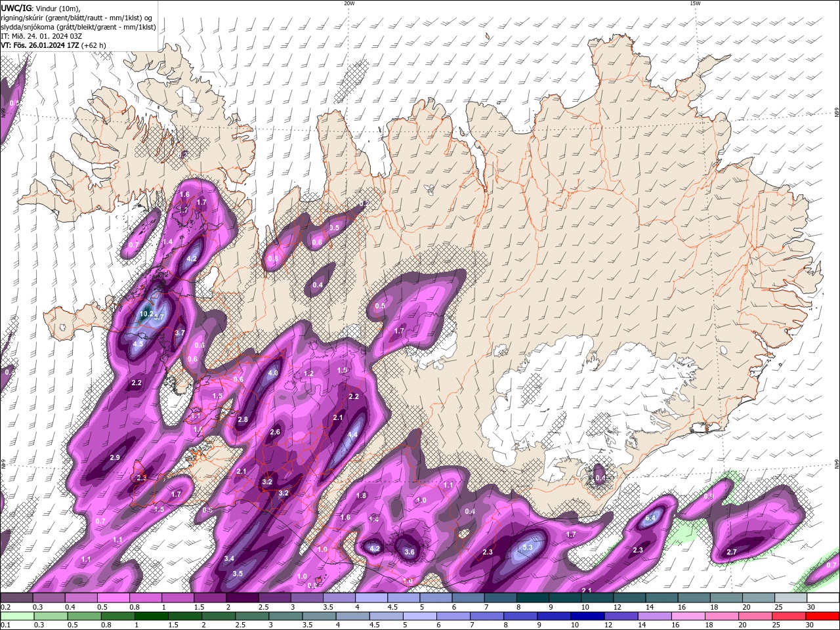Click the 'IT: Mið. 24. 01. 2024 03Z' line
The image size is (840, 630).
[x=41, y=36]
